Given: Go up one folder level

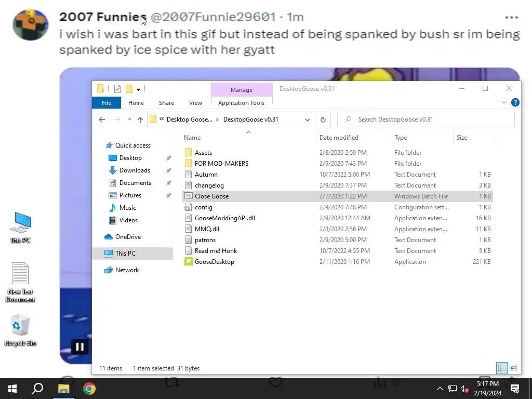Looking at the screenshot, I should pos(140,119).
